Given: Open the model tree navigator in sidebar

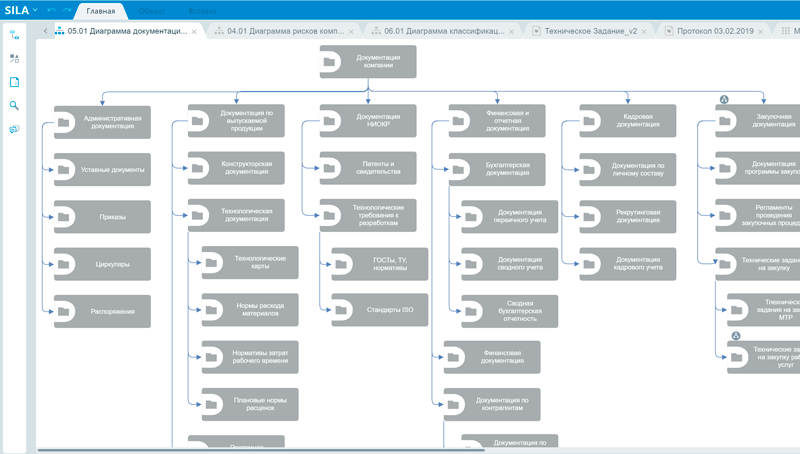Looking at the screenshot, I should (14, 35).
